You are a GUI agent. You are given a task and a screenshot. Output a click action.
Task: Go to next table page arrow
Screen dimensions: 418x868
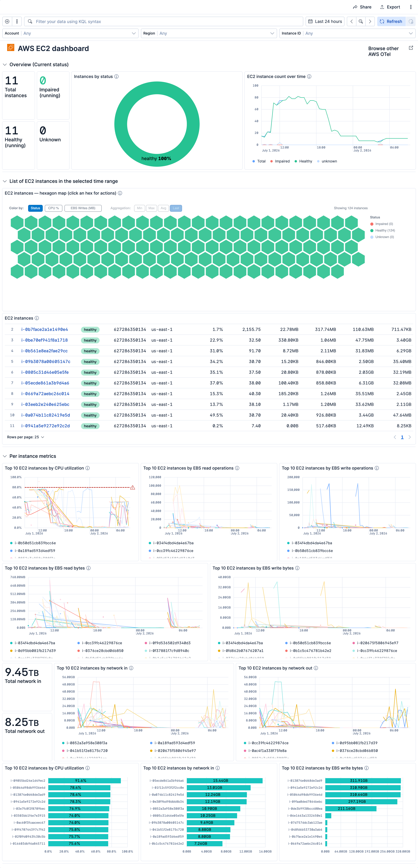pos(410,437)
